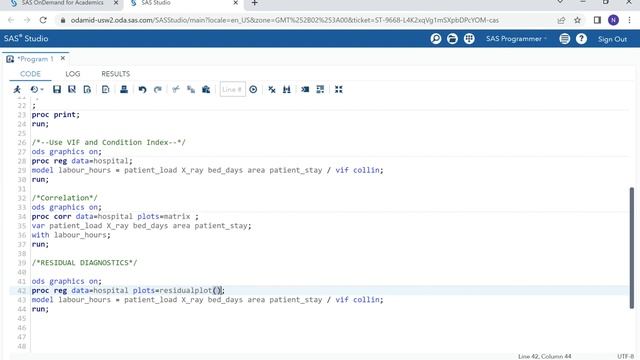Click the add to snippets icon
640x360 pixels.
[87, 89]
